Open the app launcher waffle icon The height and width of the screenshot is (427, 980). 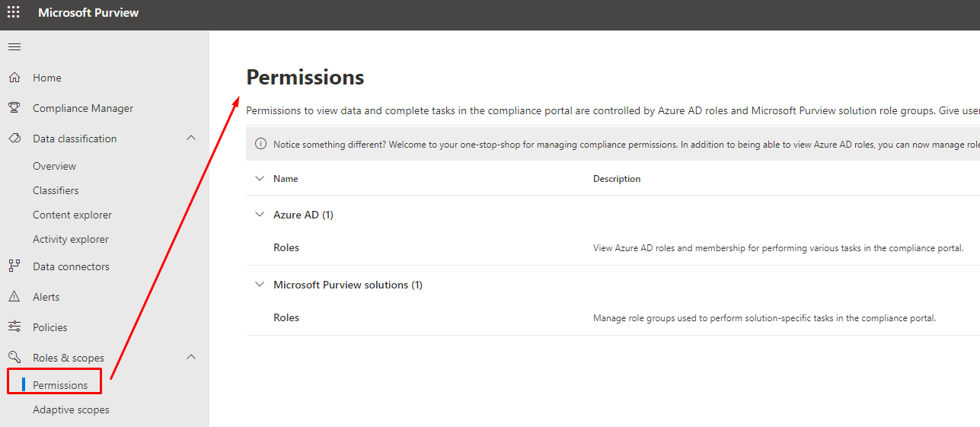pos(14,13)
